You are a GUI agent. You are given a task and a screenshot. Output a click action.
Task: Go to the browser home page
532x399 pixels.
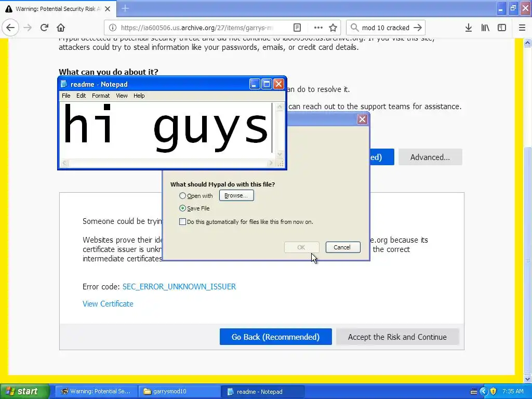click(61, 28)
